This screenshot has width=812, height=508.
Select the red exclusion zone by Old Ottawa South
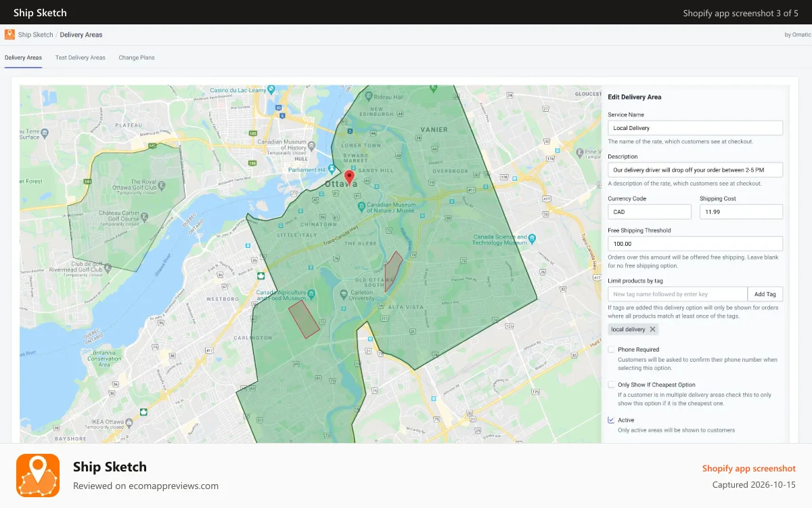pyautogui.click(x=393, y=272)
